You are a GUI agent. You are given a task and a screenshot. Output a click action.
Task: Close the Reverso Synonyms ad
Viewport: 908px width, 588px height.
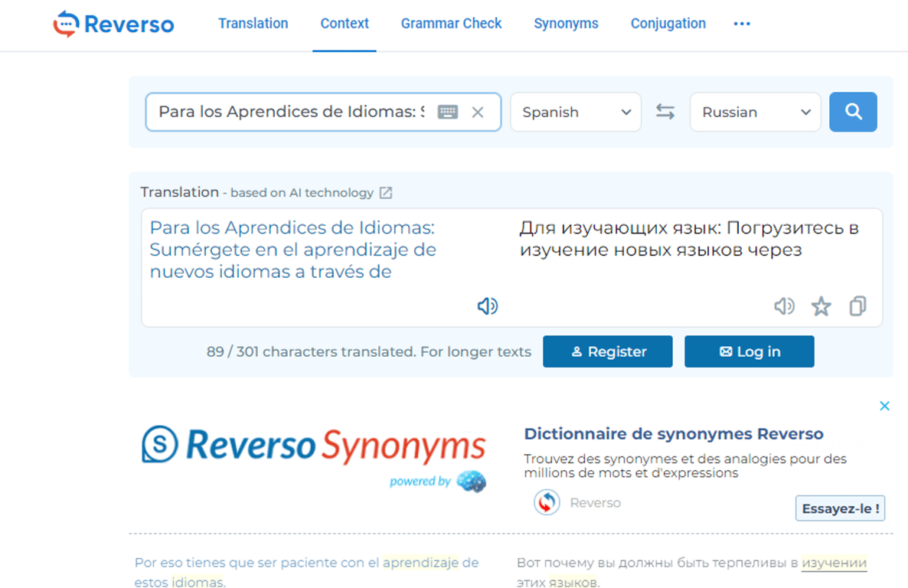(884, 406)
